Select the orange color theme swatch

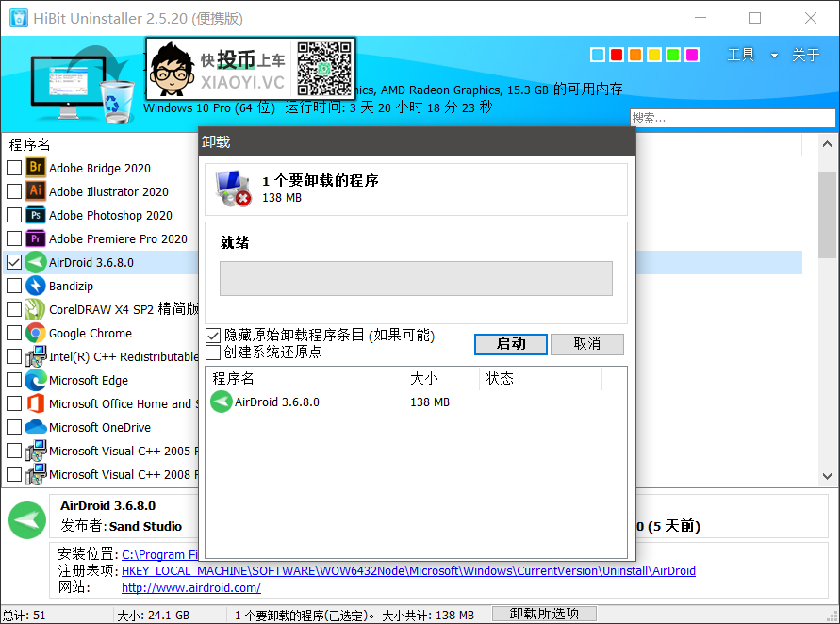(x=635, y=55)
